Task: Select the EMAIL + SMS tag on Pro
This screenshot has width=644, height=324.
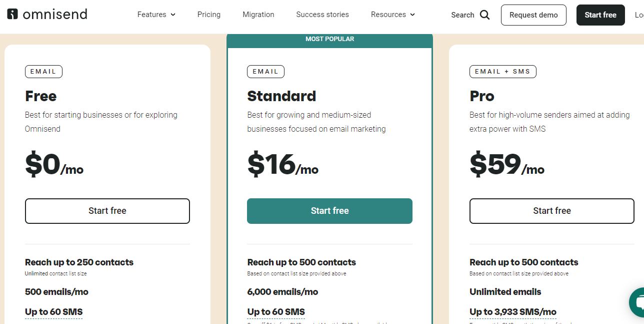Action: point(502,72)
